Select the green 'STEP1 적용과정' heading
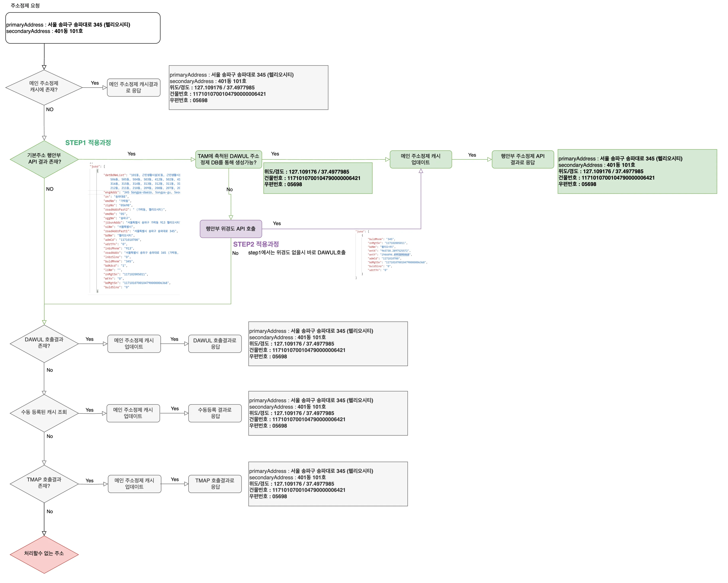Viewport: 728px width, 583px height. tap(88, 142)
